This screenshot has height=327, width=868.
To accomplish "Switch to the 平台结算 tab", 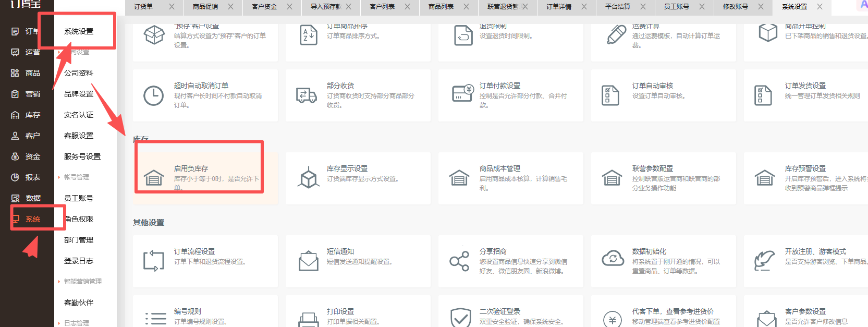I will pyautogui.click(x=618, y=7).
